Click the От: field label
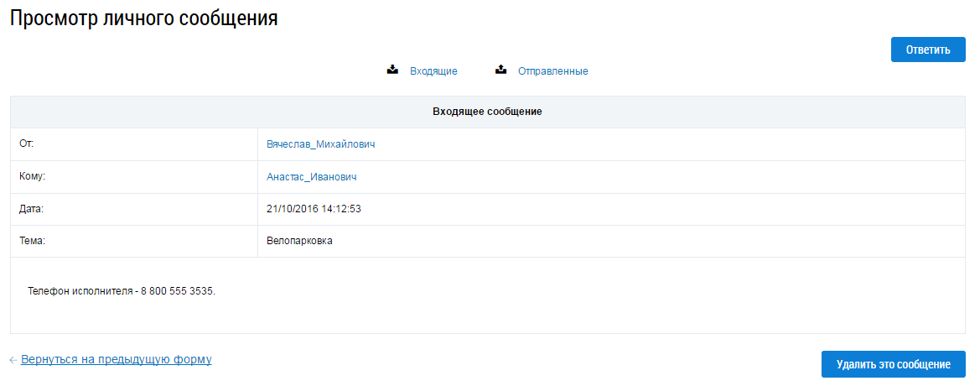980x386 pixels. pyautogui.click(x=26, y=143)
